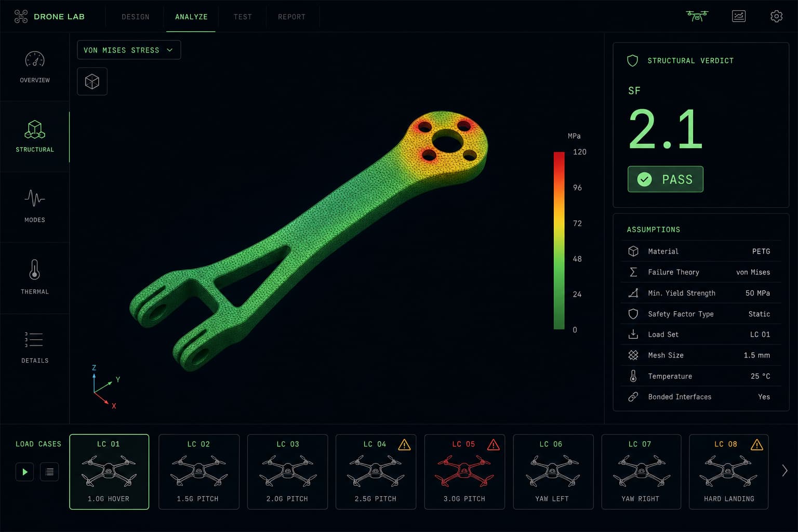Click the von Mises failure theory value
Screen dimensions: 798x532
pyautogui.click(x=753, y=272)
